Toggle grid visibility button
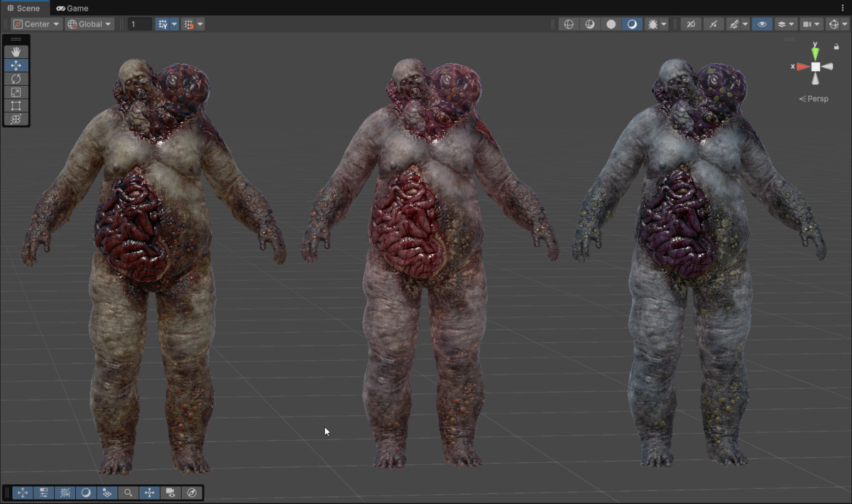Viewport: 852px width, 504px height. [163, 24]
